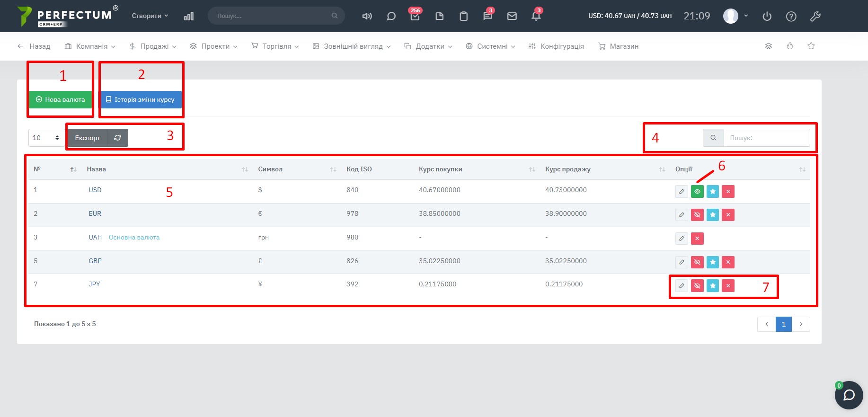Image resolution: width=868 pixels, height=417 pixels.
Task: Toggle the crossed-eye visibility for GBP
Action: (x=697, y=262)
